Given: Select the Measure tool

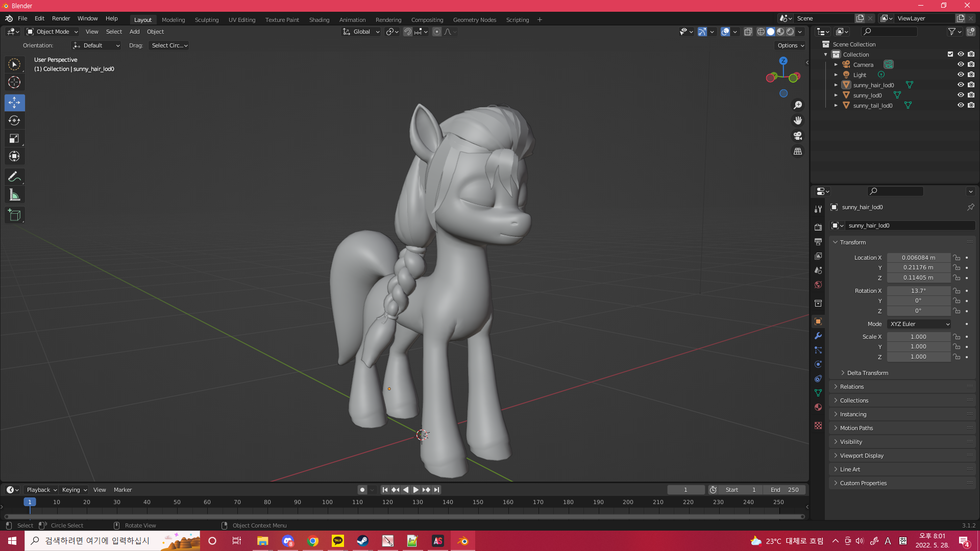Looking at the screenshot, I should click(x=14, y=195).
